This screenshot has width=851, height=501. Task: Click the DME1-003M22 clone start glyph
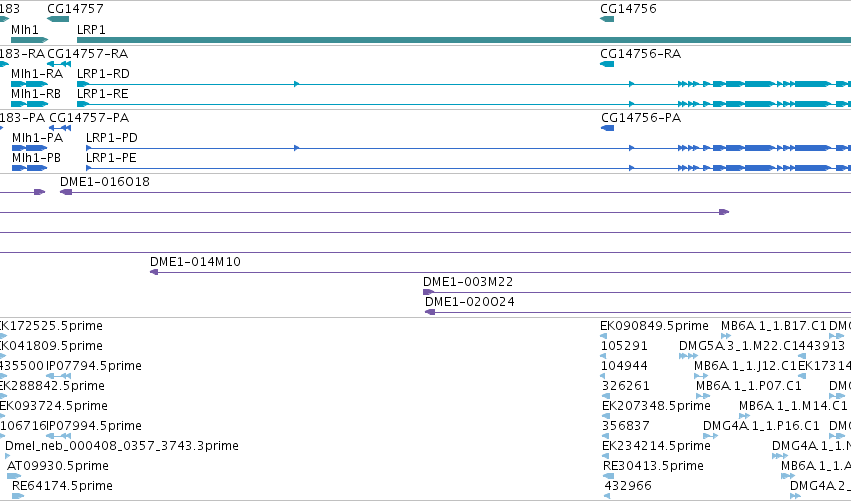(428, 292)
